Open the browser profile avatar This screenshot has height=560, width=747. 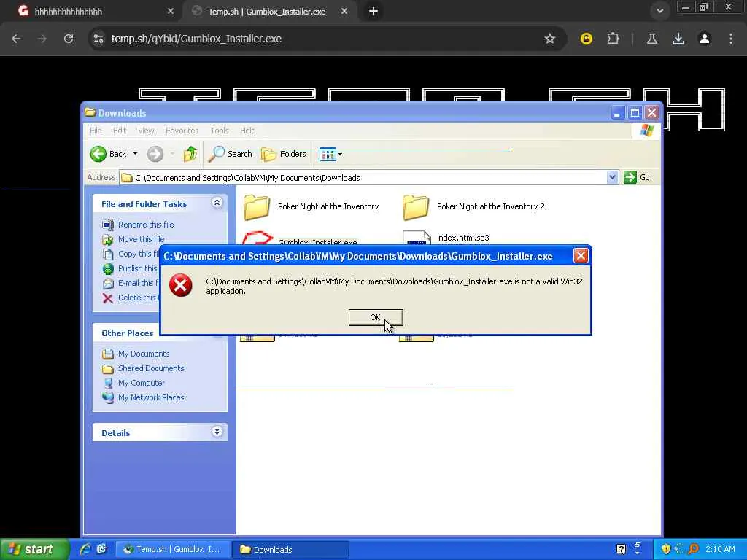click(705, 39)
